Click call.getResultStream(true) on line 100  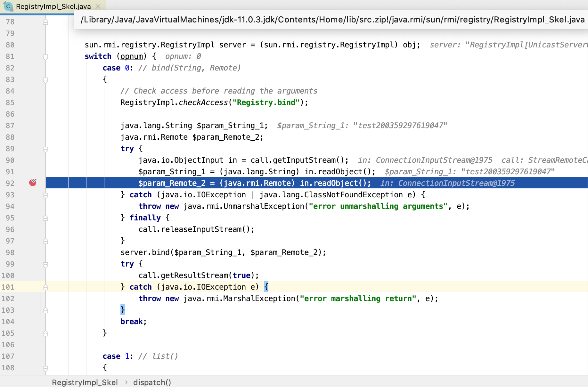(x=199, y=276)
